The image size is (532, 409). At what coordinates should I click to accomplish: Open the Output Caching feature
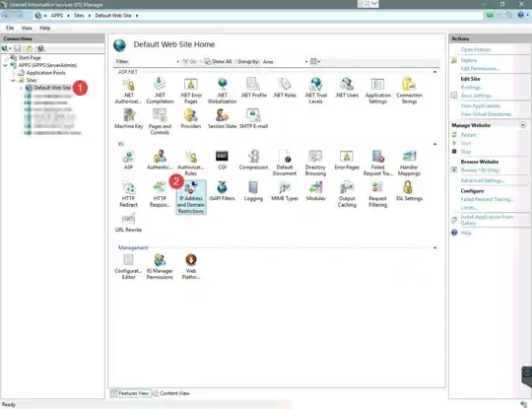347,194
